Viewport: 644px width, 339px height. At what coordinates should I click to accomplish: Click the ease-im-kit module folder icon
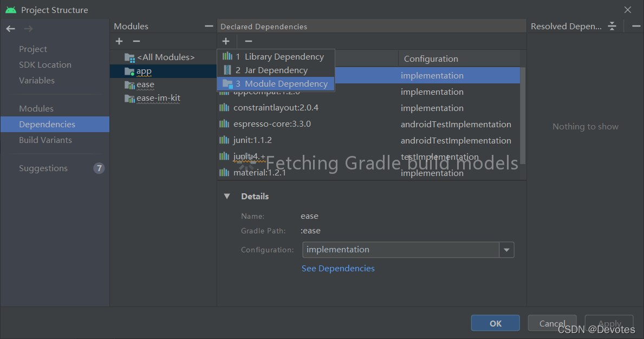[129, 99]
